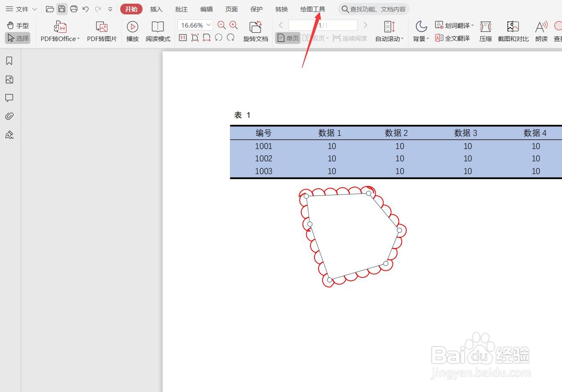Click the page number input field
This screenshot has height=392, width=562.
click(x=323, y=25)
